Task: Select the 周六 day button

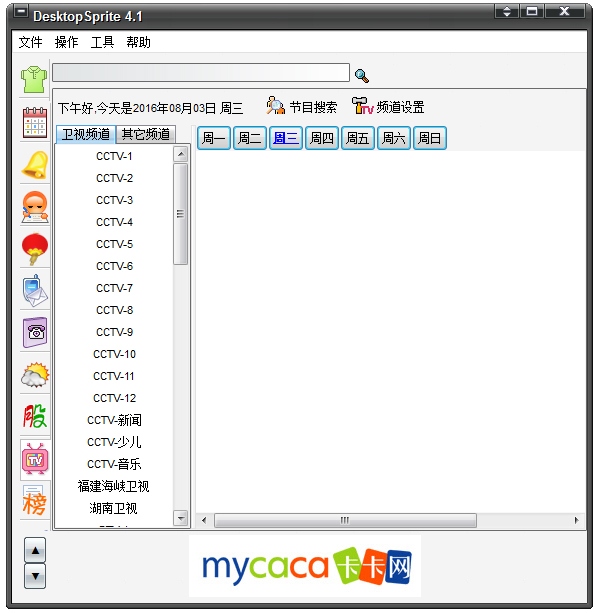Action: pyautogui.click(x=394, y=138)
